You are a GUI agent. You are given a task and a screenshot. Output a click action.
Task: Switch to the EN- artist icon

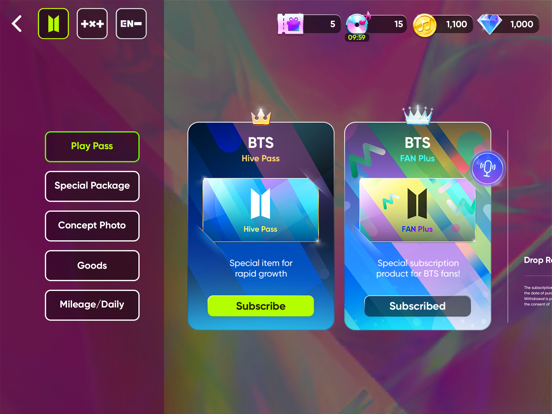tap(131, 24)
